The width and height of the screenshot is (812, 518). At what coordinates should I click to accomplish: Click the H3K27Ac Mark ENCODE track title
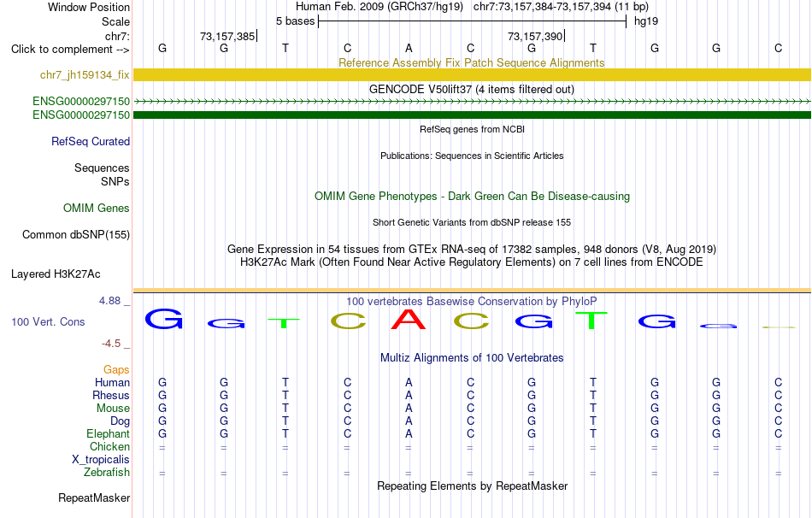point(472,262)
